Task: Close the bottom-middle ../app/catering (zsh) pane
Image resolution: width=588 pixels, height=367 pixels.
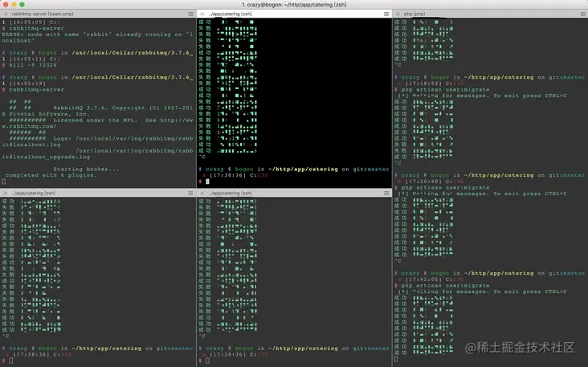Action: [x=202, y=193]
